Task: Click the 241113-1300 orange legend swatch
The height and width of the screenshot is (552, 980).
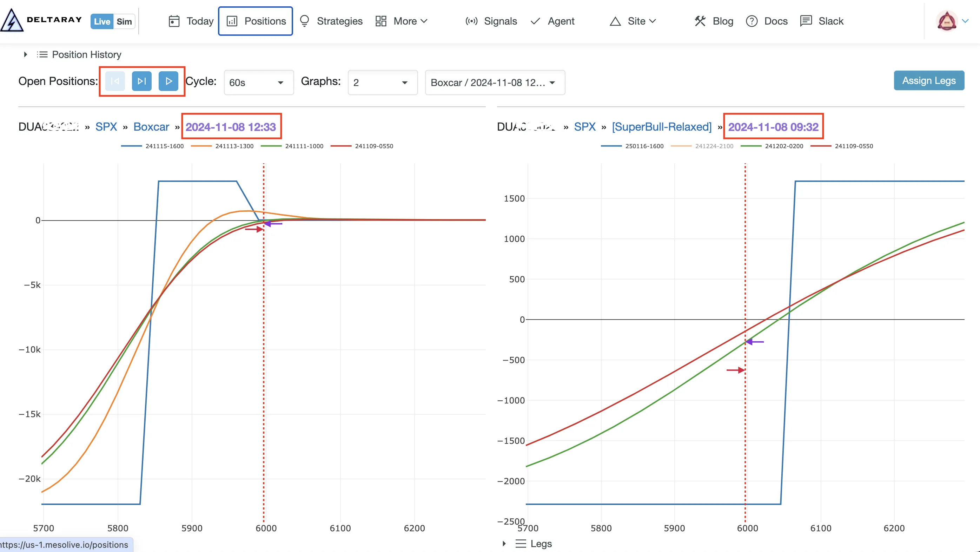Action: (201, 146)
